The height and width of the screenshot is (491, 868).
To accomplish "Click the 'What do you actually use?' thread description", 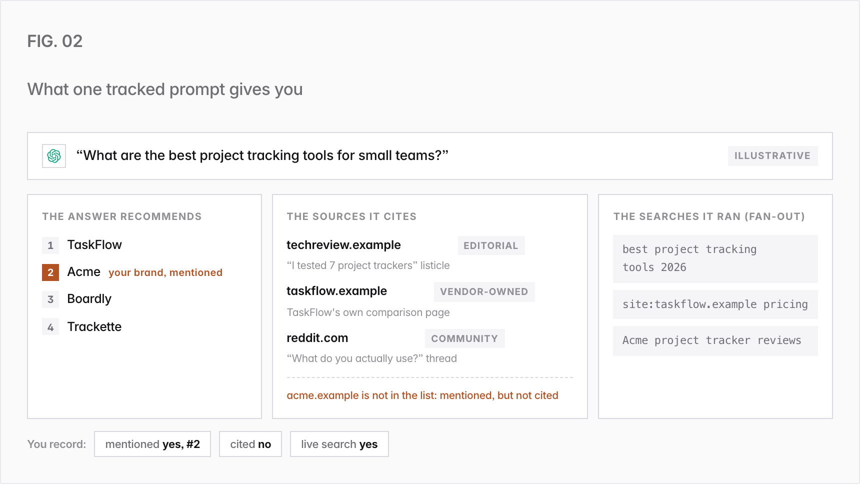I will [371, 358].
